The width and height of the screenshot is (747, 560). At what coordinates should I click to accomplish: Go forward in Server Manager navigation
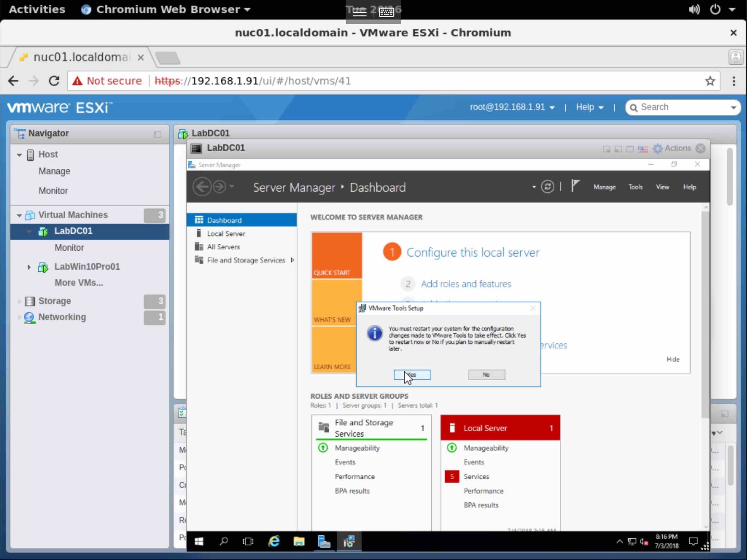tap(220, 186)
